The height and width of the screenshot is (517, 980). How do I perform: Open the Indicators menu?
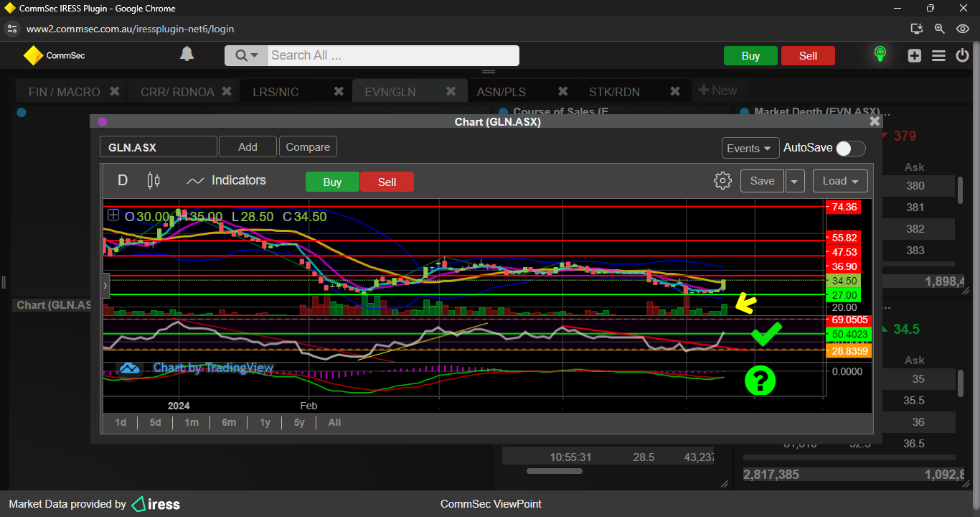tap(226, 181)
